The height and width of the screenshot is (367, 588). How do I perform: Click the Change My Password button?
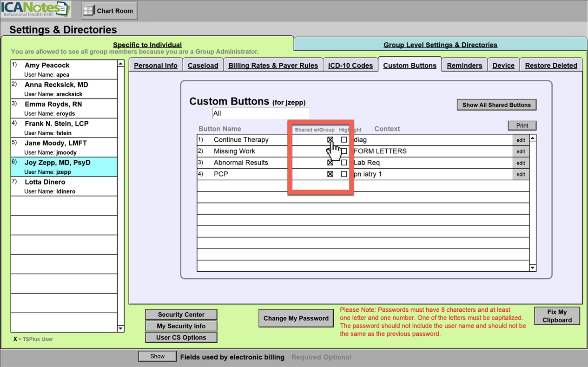pyautogui.click(x=296, y=318)
